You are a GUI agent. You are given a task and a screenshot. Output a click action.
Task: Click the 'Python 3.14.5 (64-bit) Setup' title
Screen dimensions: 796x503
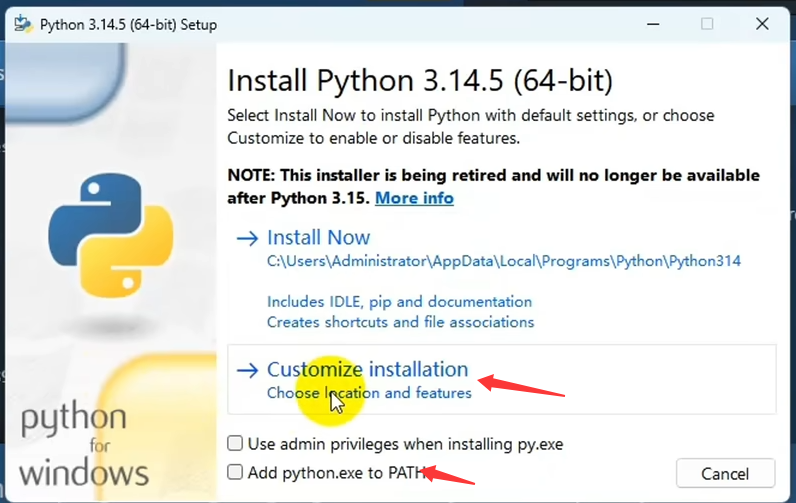[128, 25]
